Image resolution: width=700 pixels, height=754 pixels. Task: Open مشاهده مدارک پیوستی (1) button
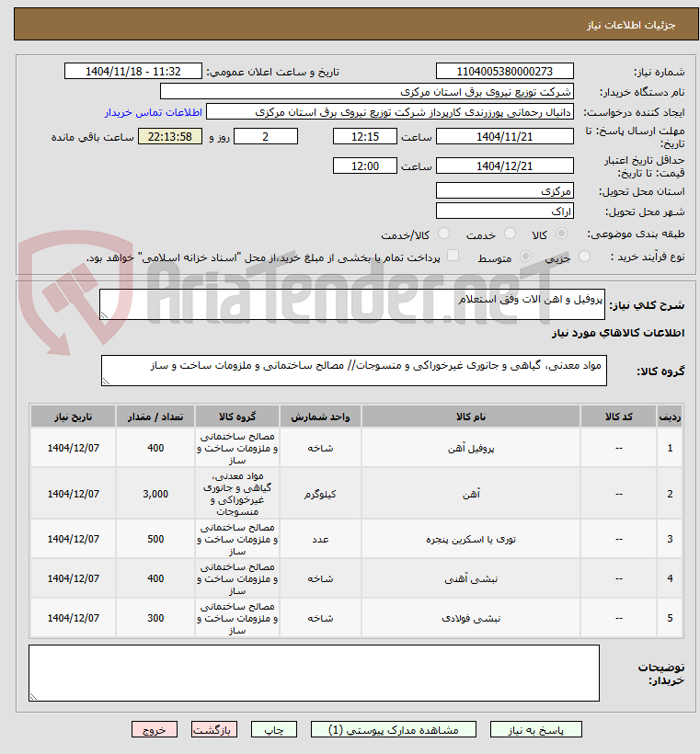[x=394, y=729]
